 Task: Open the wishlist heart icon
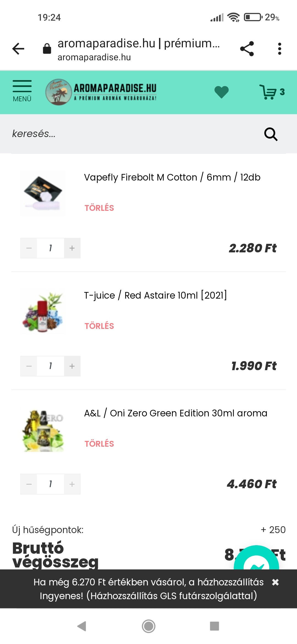pyautogui.click(x=221, y=92)
